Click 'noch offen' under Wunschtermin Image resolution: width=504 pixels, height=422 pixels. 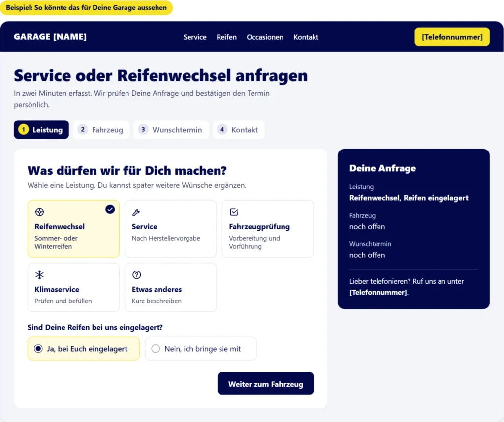click(x=367, y=255)
